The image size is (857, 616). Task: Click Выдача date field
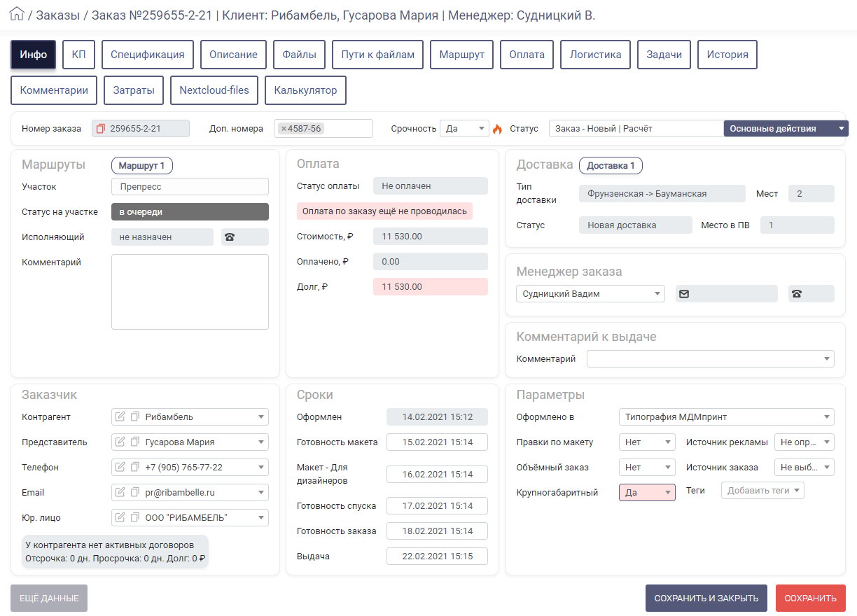click(437, 556)
